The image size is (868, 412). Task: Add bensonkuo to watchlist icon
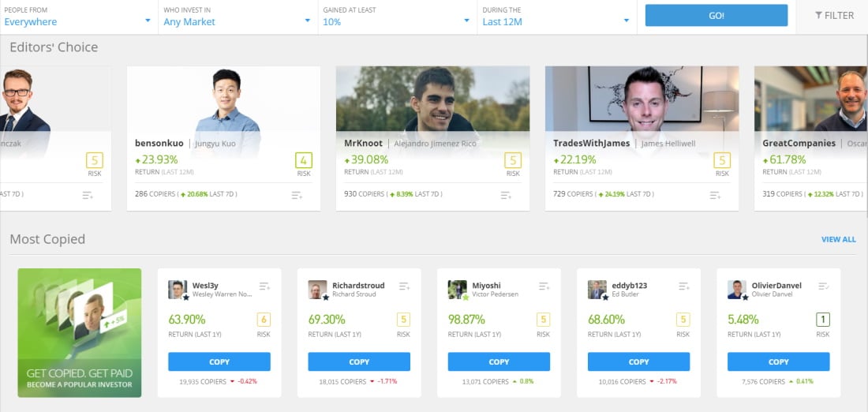(297, 195)
